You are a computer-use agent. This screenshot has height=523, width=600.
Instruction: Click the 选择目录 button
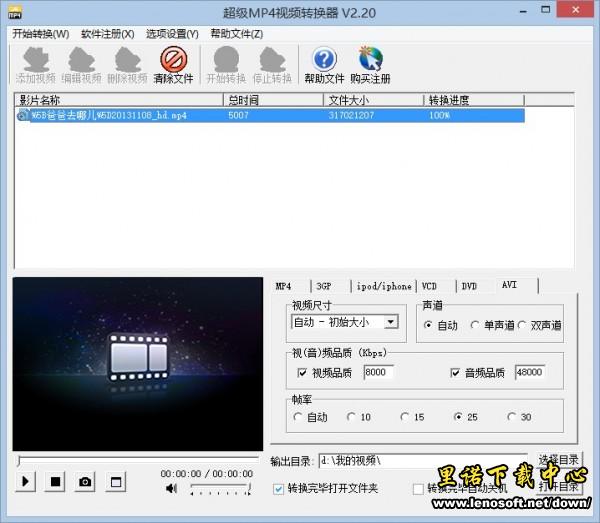tap(558, 460)
